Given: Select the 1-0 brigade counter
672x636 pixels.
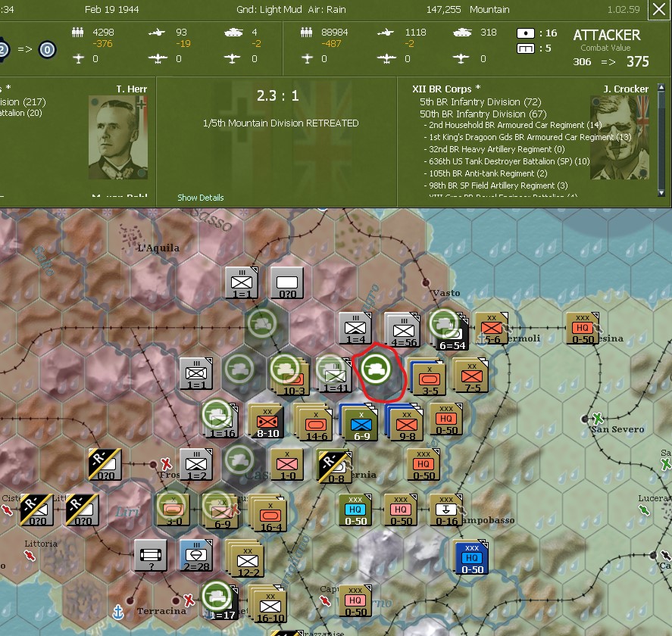Looking at the screenshot, I should pyautogui.click(x=287, y=465).
